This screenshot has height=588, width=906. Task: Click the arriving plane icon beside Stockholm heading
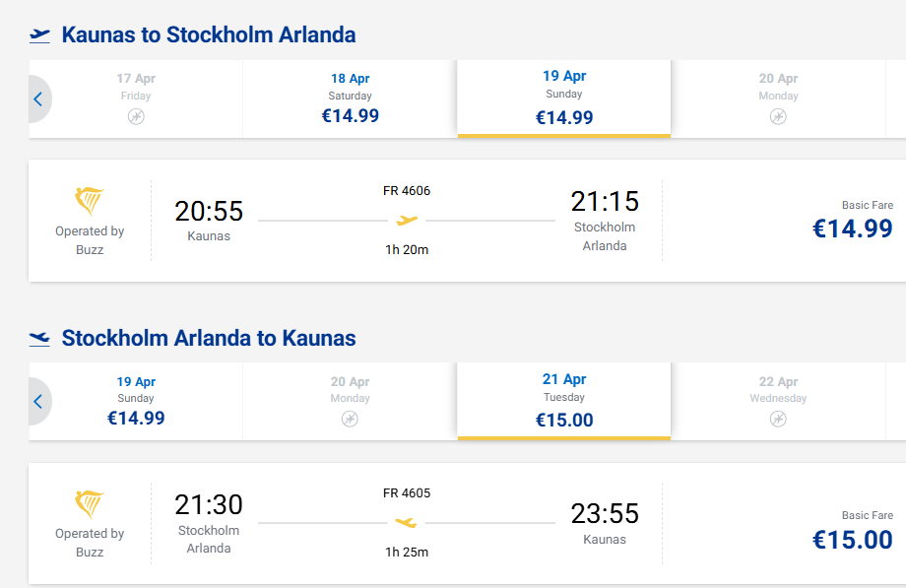39,339
